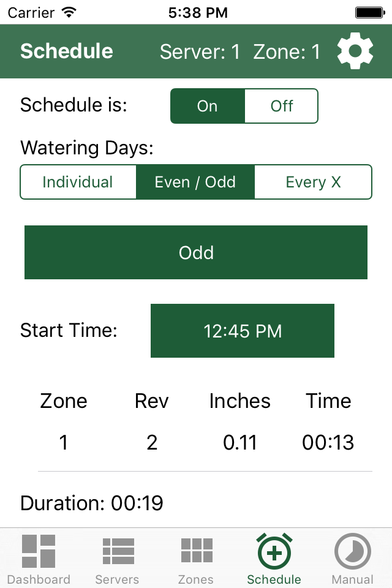Turn the schedule Off
Screen dimensions: 392x588
coord(281,106)
